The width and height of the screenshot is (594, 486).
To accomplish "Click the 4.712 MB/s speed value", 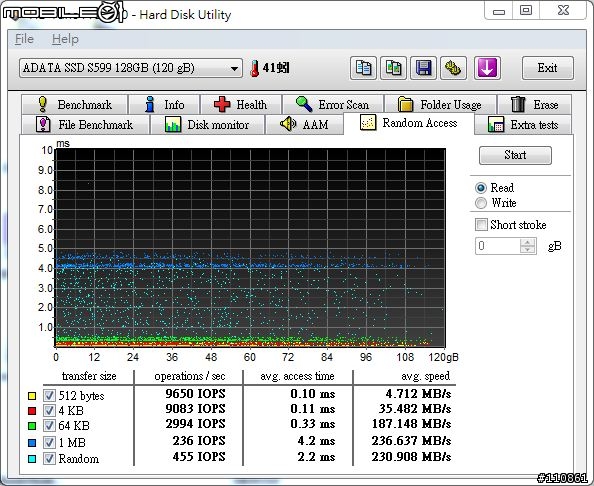I will coord(418,394).
